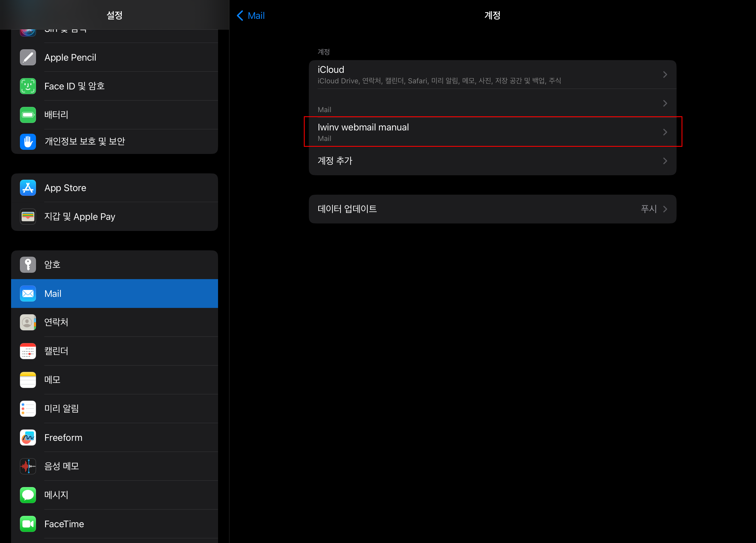This screenshot has width=756, height=543.
Task: Tap the Mail envelope icon
Action: point(28,294)
